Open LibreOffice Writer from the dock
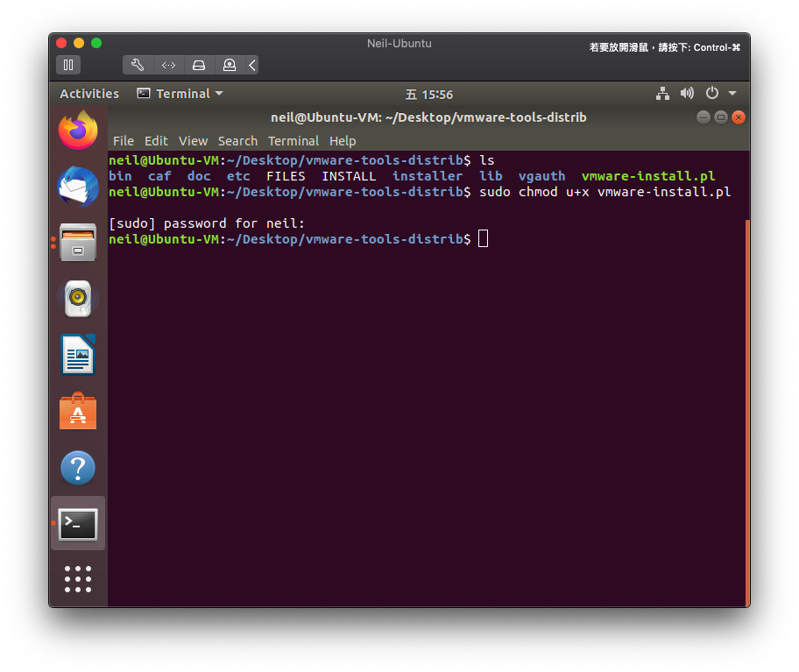This screenshot has height=672, width=799. pos(78,355)
